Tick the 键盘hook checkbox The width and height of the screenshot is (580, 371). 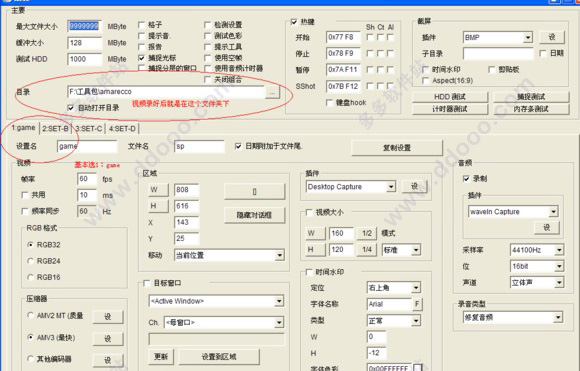click(329, 102)
